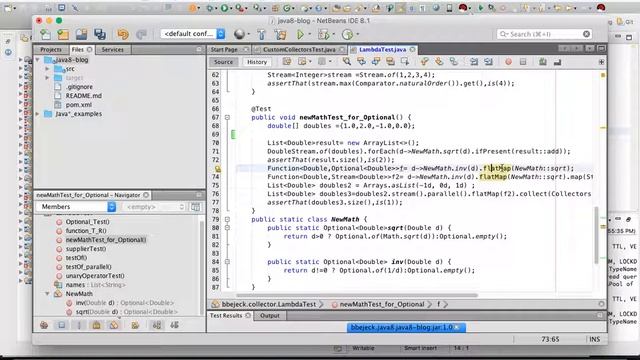Screen dimensions: 640x360
Task: Undo the last edit in main toolbar
Action: tap(123, 35)
